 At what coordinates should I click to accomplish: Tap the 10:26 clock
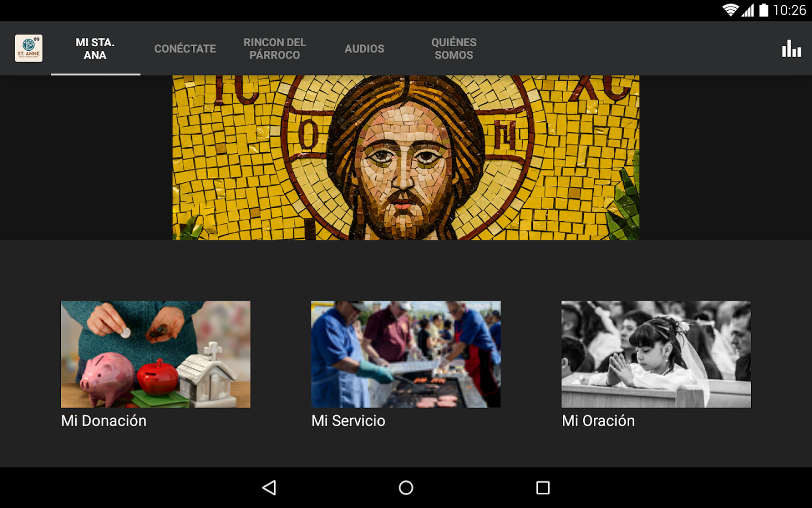click(x=789, y=10)
